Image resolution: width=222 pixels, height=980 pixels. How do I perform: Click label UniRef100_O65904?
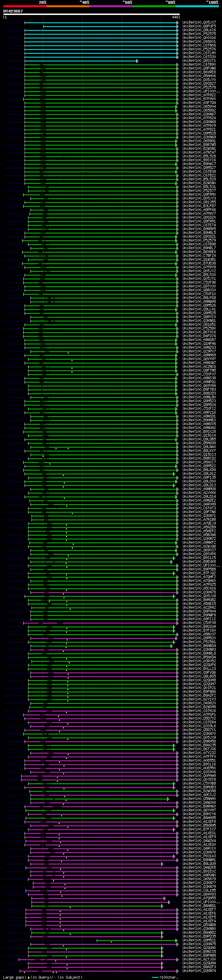199,106
